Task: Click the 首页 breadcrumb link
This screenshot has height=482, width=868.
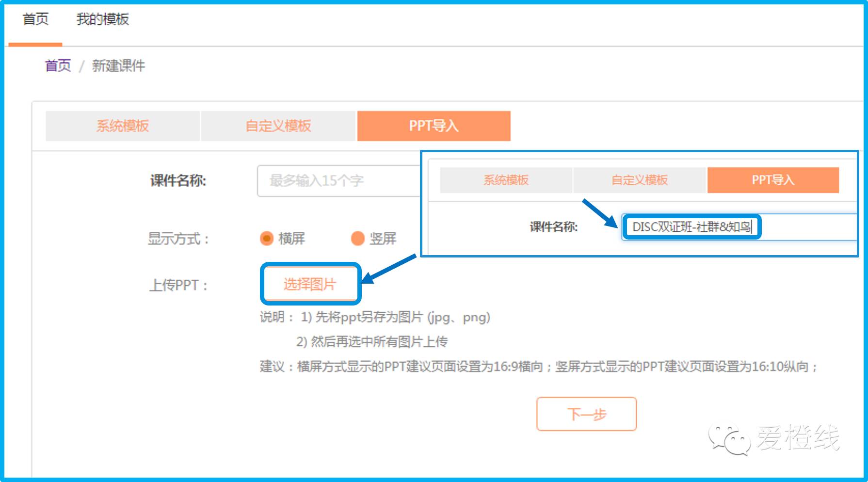Action: click(58, 65)
